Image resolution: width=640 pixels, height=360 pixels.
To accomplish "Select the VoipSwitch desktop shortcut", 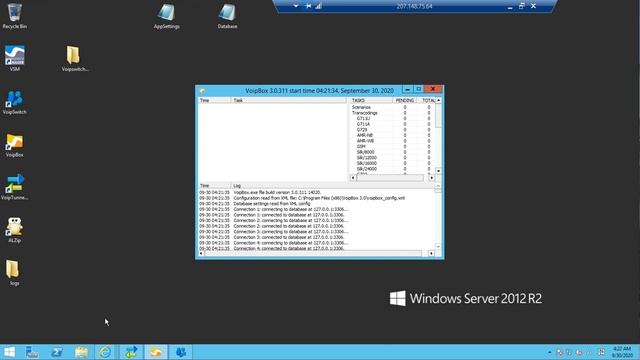I will [x=15, y=102].
